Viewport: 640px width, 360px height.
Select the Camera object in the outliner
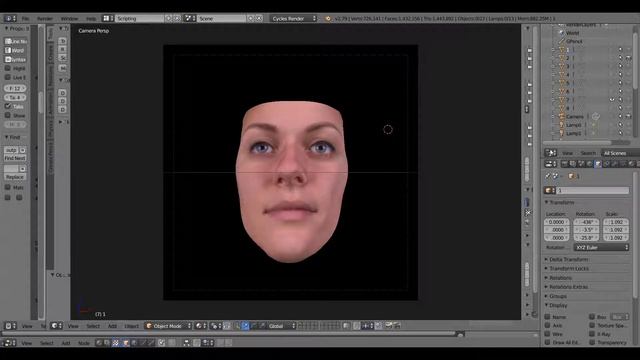click(575, 116)
